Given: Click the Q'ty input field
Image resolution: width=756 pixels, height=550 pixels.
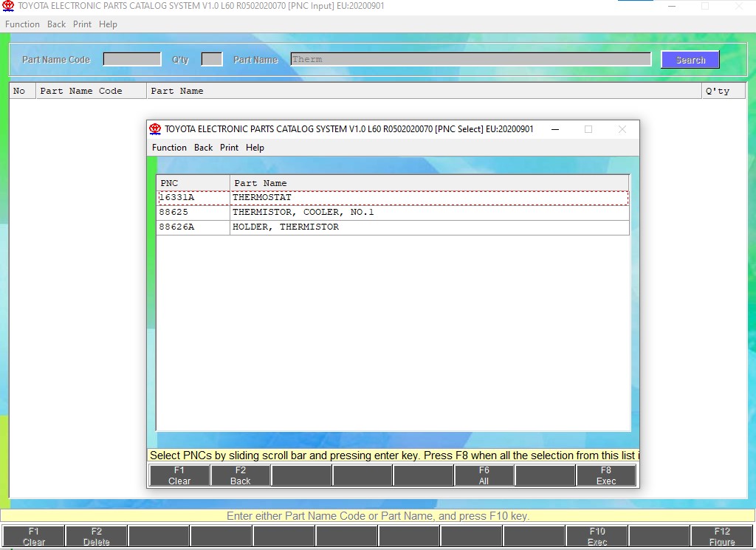Looking at the screenshot, I should point(211,59).
